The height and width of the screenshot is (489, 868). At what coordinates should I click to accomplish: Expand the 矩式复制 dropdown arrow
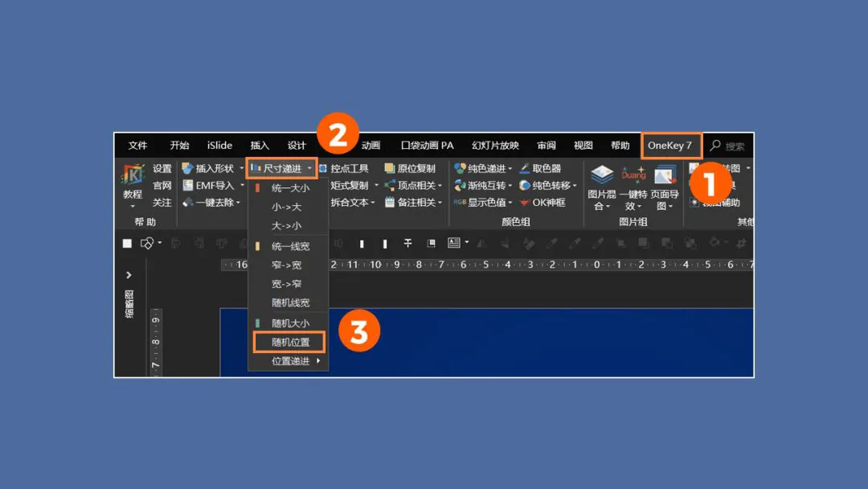pyautogui.click(x=376, y=186)
